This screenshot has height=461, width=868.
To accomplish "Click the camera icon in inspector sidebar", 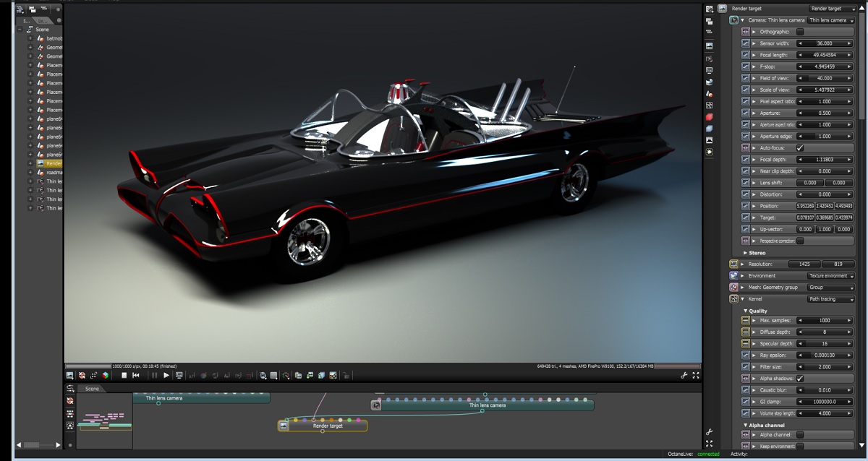I will pyautogui.click(x=710, y=58).
